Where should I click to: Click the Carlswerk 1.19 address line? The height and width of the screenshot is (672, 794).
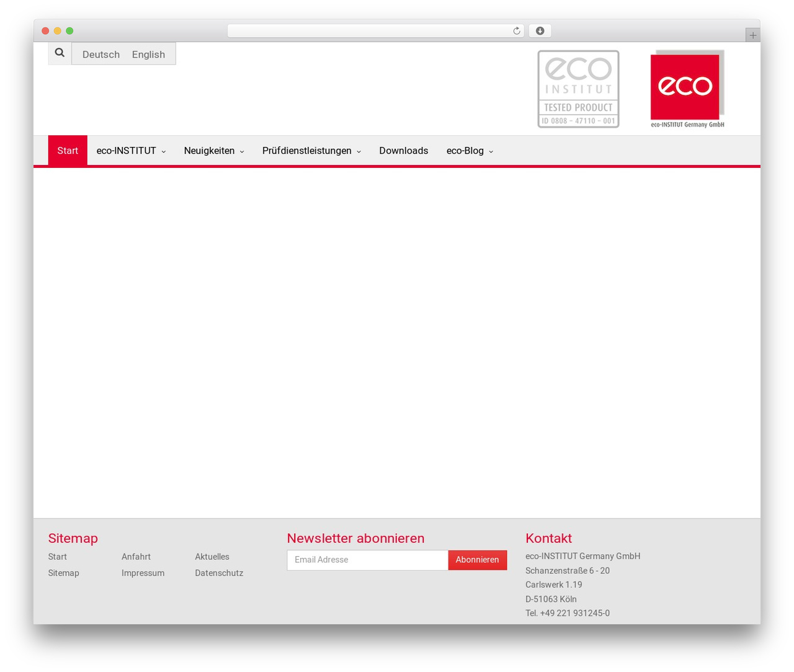(x=554, y=585)
